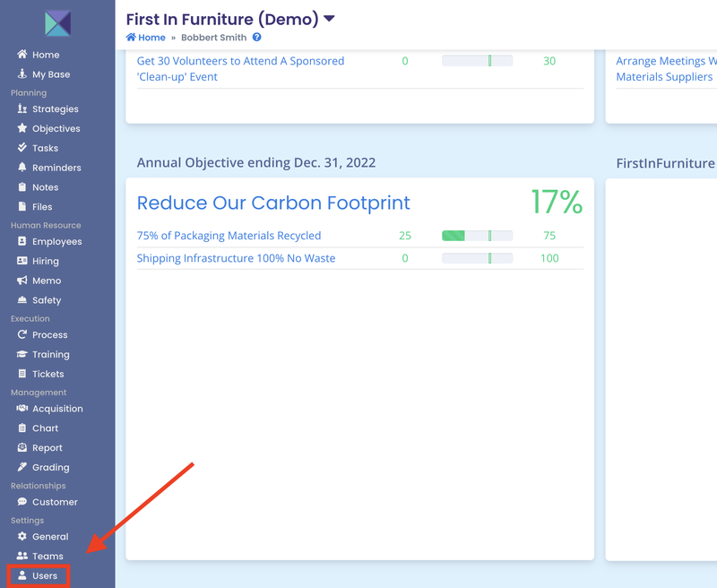Click the Packaging Materials Recycled progress bar

tap(477, 236)
